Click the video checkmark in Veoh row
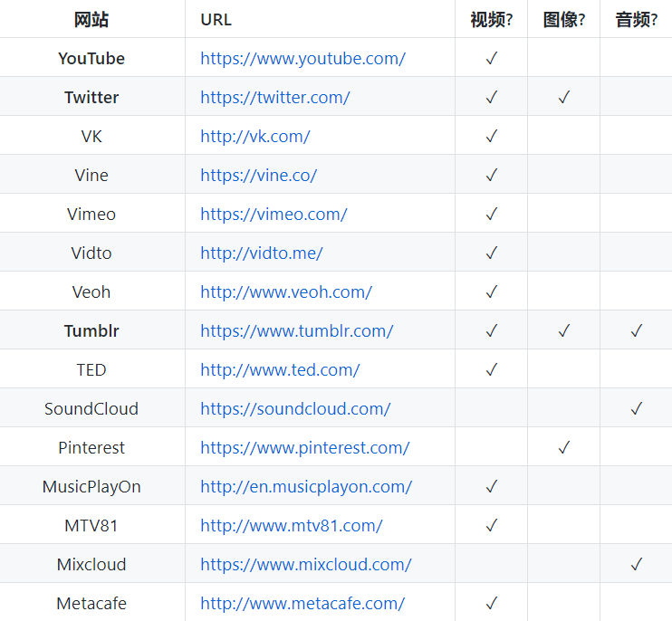 click(492, 291)
